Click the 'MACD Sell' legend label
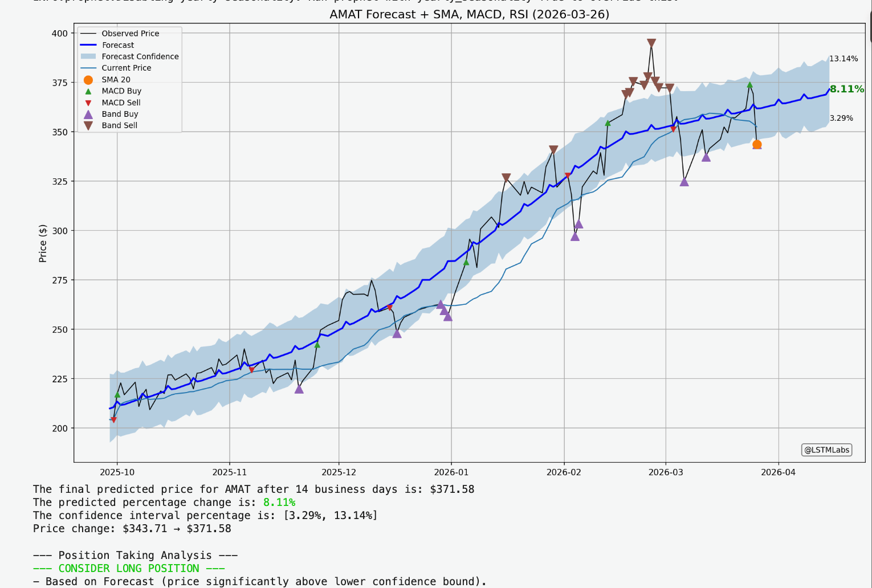 121,103
